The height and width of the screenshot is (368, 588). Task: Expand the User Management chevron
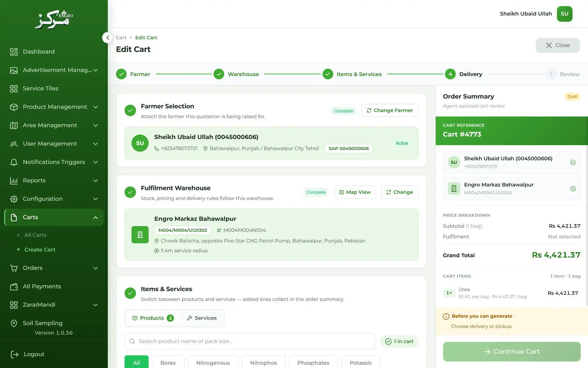pyautogui.click(x=96, y=144)
